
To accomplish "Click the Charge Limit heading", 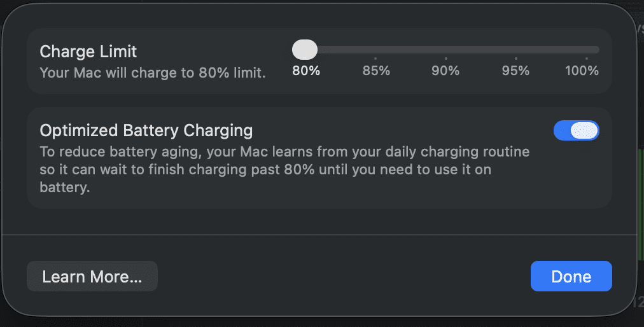I will coord(88,52).
